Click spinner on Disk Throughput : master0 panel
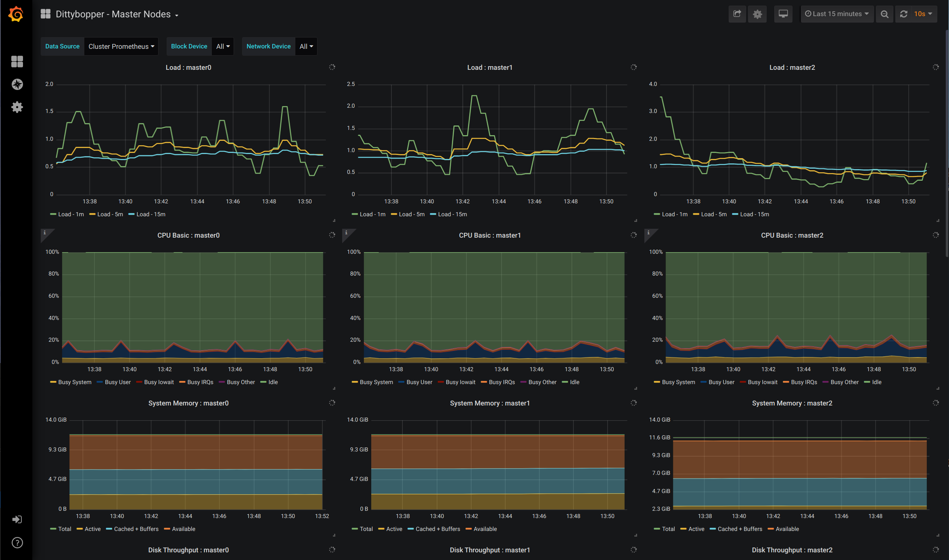Screen dimensions: 949x560 (x=332, y=550)
